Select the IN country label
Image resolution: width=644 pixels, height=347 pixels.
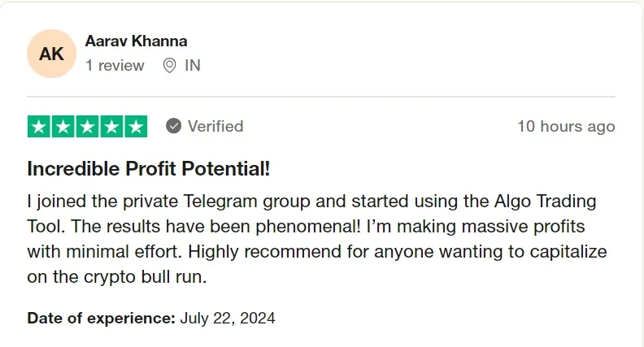tap(193, 65)
